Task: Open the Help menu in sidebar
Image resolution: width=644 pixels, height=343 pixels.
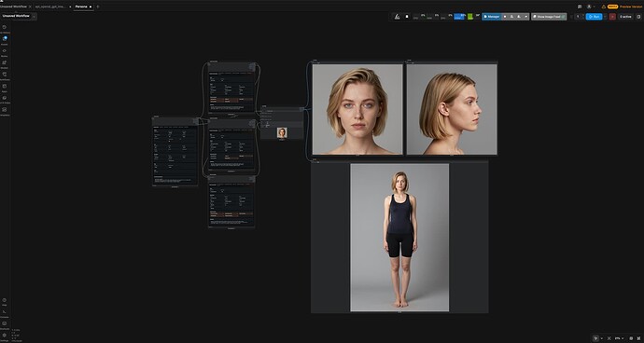Action: (5, 302)
